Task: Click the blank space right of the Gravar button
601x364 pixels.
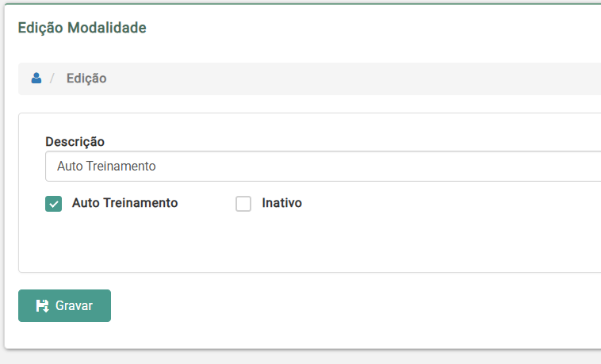Action: tap(317, 306)
